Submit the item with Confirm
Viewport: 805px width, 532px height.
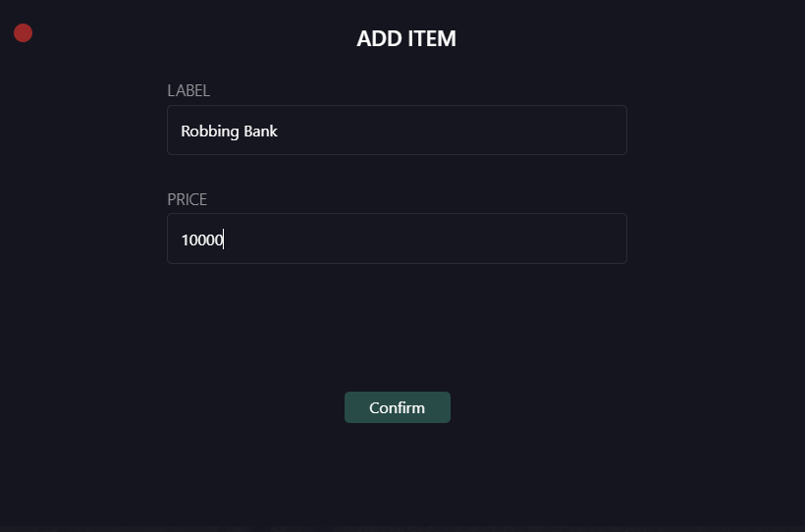[397, 407]
